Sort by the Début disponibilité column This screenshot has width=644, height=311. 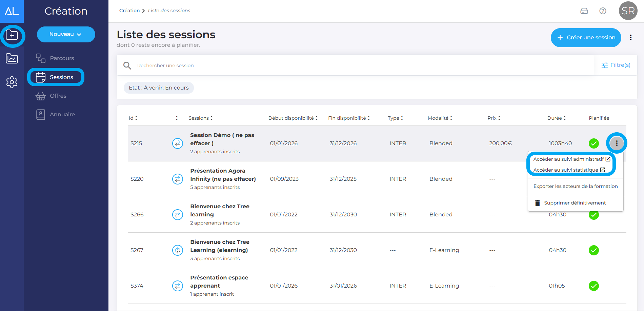click(293, 118)
